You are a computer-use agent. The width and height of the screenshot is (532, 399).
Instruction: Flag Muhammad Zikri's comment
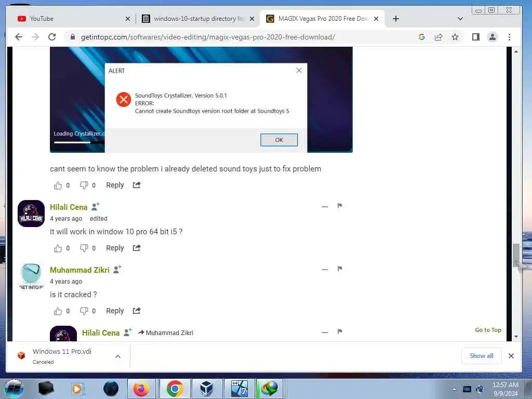click(340, 269)
